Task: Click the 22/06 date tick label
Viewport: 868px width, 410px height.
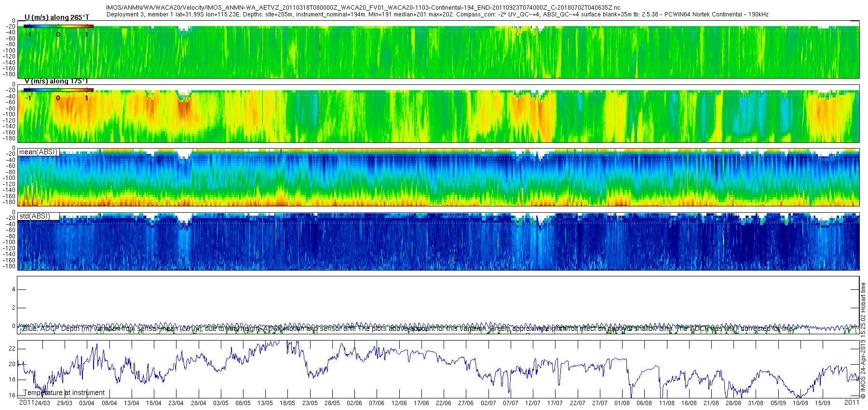Action: (444, 403)
